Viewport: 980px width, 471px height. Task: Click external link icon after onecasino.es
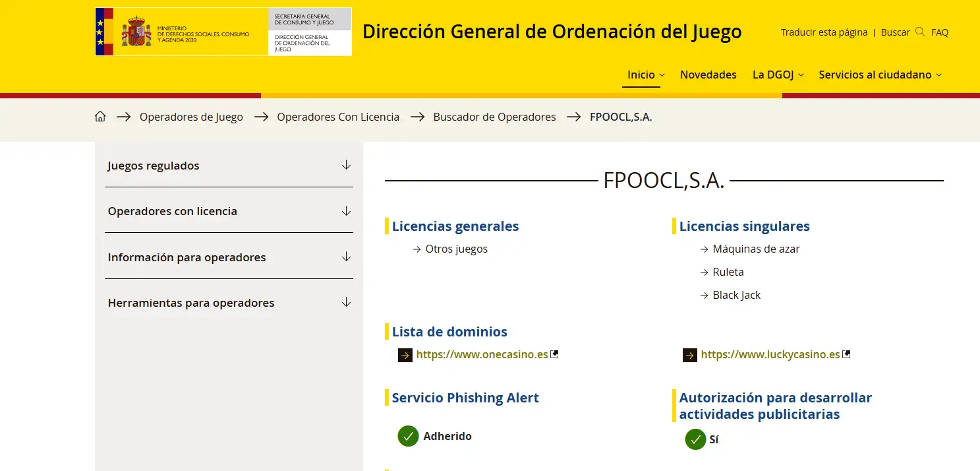555,354
